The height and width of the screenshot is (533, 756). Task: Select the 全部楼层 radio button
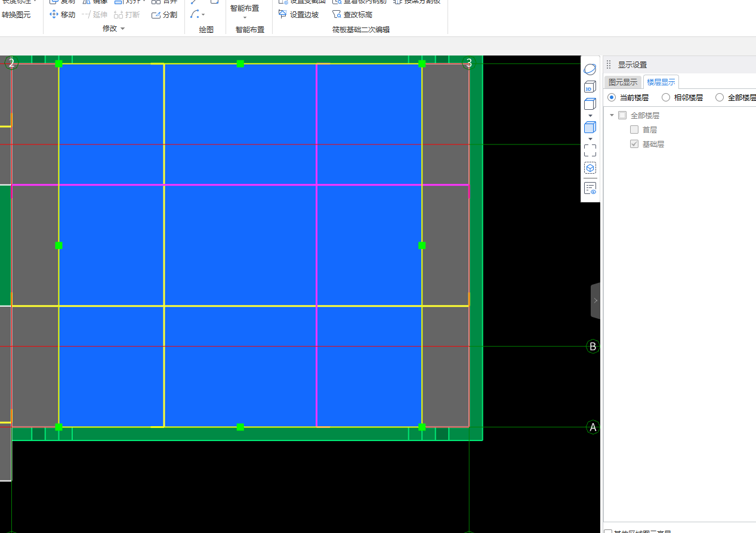coord(720,97)
